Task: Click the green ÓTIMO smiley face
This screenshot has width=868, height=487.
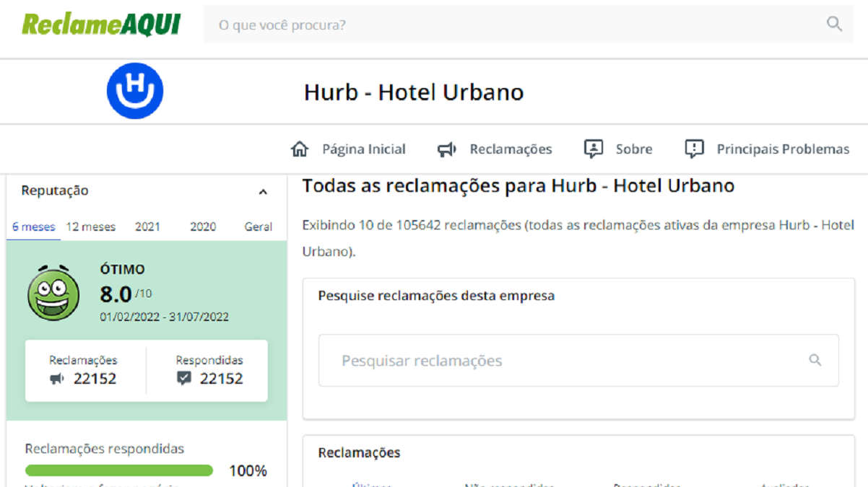Action: click(53, 294)
